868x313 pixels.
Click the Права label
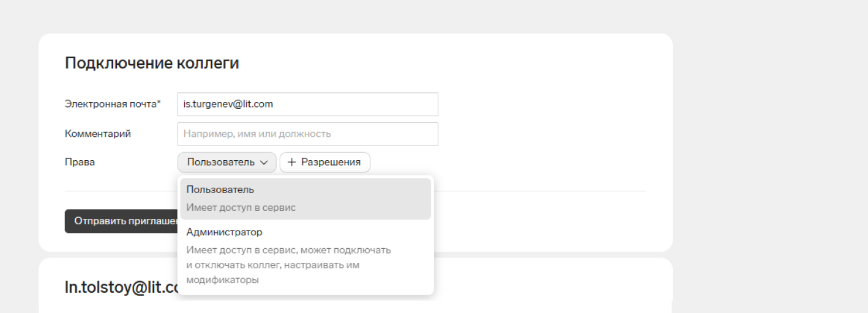coord(76,163)
